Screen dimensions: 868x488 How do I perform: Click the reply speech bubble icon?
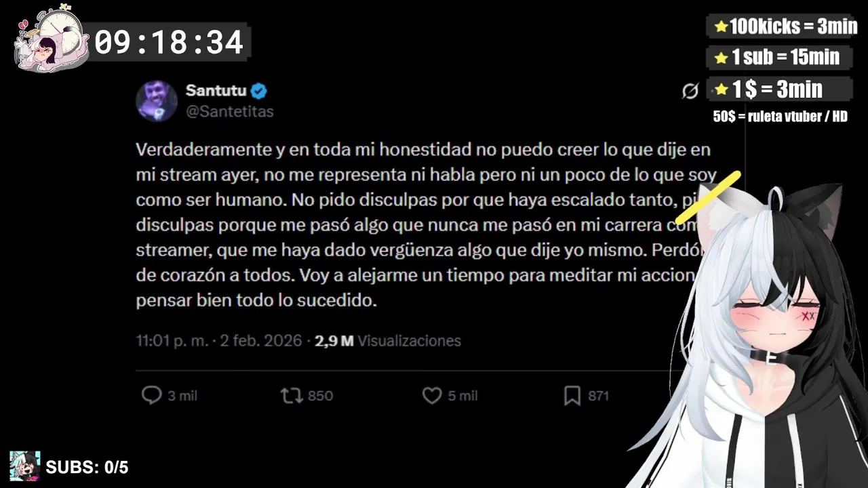(151, 395)
